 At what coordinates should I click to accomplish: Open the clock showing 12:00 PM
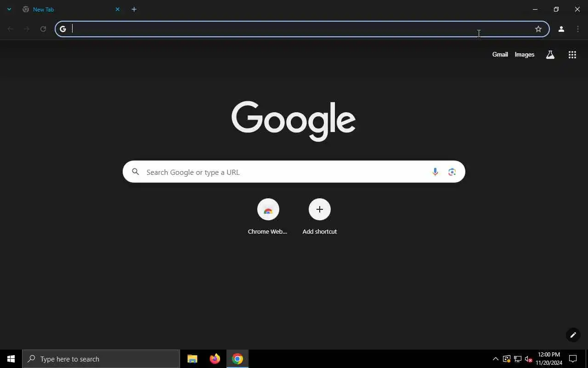[x=549, y=359]
